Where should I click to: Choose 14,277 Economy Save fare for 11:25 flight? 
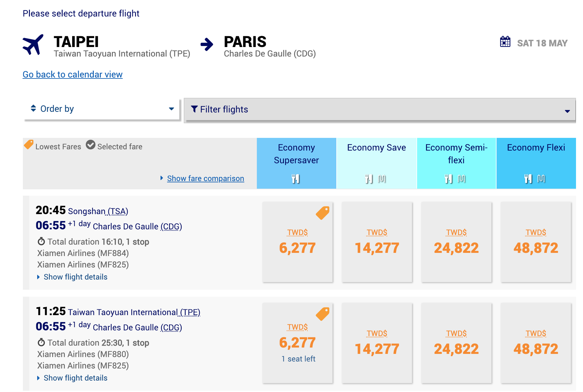(377, 343)
